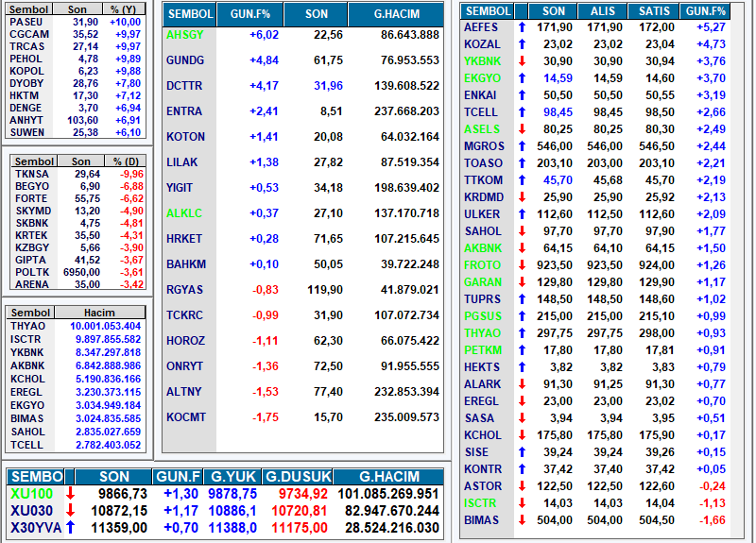Image resolution: width=756 pixels, height=543 pixels.
Task: Click XU030 last value 10872,15
Action: (x=119, y=511)
